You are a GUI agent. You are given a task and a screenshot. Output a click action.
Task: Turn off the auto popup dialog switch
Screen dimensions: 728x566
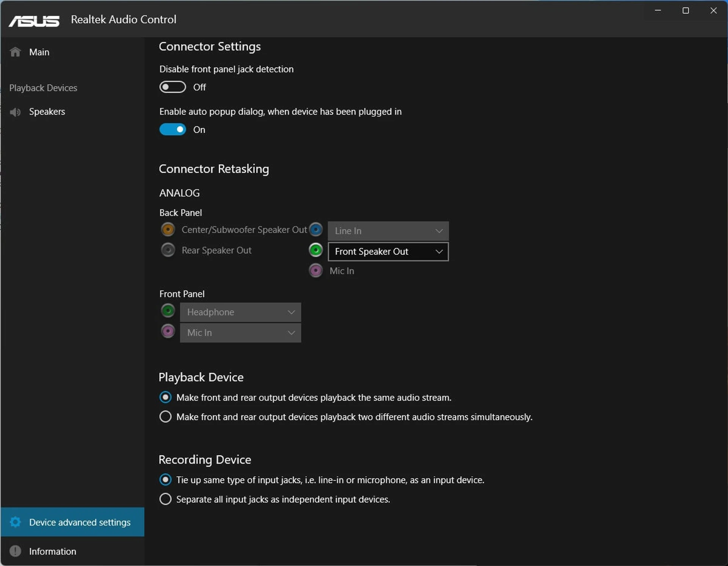tap(173, 129)
